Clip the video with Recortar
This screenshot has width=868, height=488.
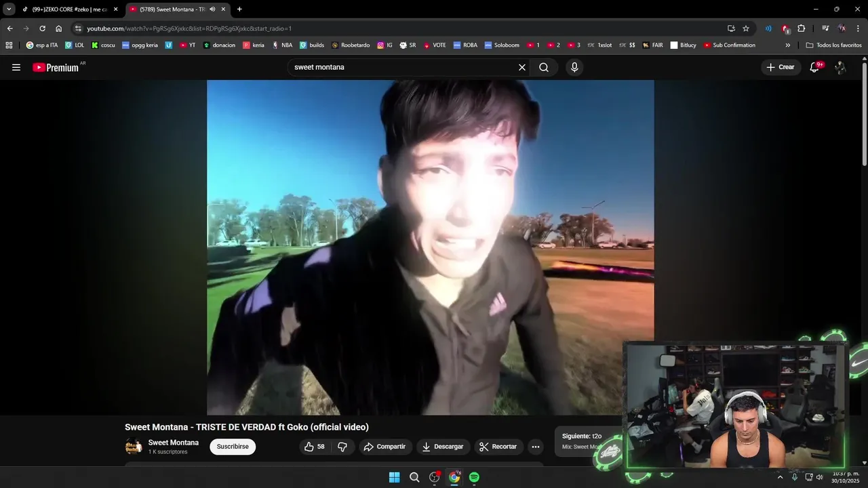pos(498,447)
